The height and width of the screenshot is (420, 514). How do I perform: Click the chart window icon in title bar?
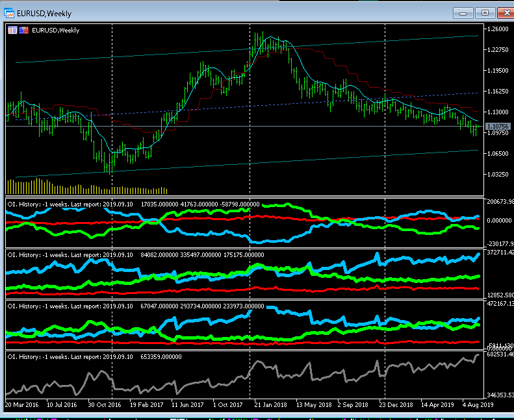coord(9,13)
